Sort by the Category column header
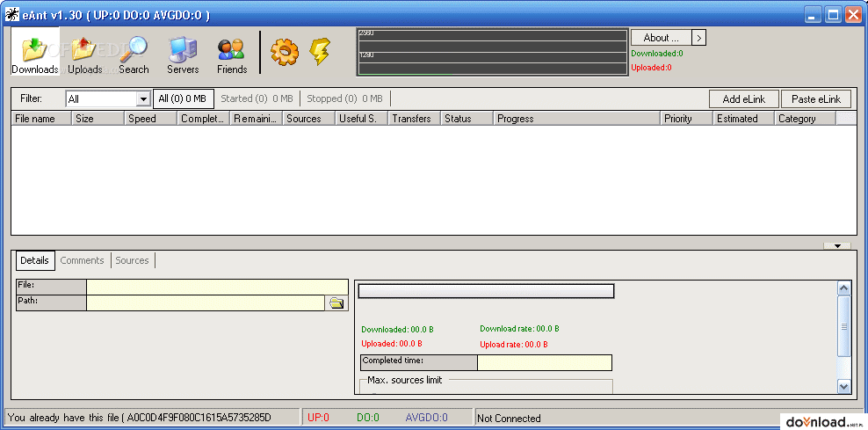This screenshot has height=430, width=868. tap(805, 119)
